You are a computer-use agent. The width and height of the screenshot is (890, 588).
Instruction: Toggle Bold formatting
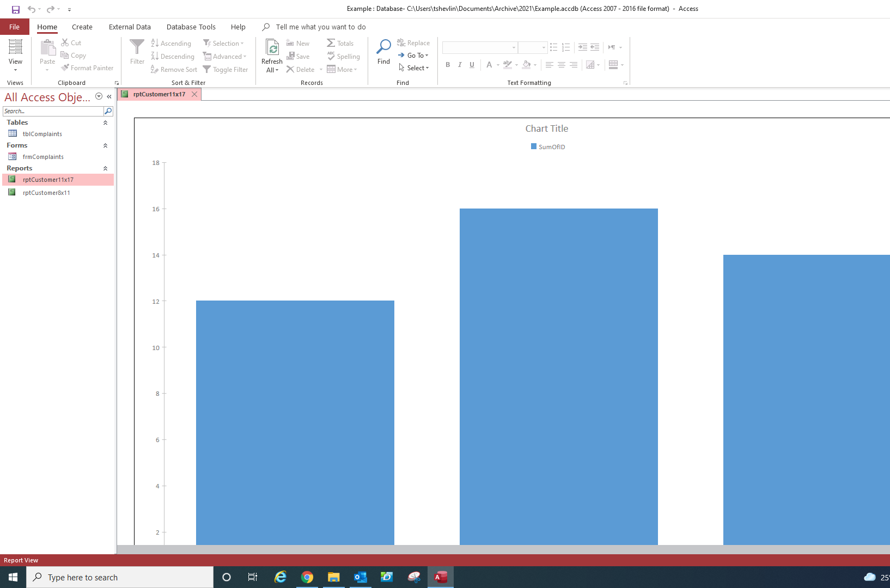point(448,65)
